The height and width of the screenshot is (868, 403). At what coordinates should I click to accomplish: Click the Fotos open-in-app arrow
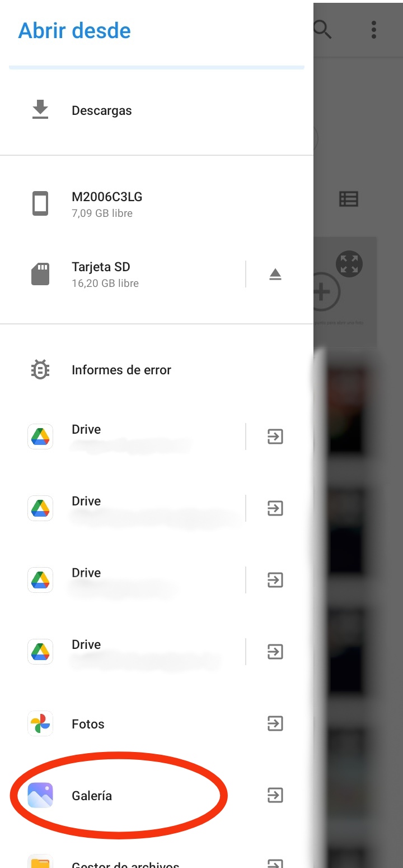click(275, 723)
